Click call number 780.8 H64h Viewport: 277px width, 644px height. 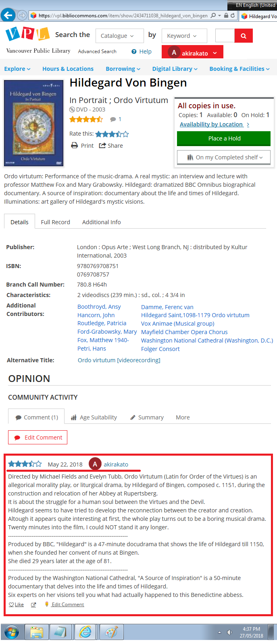(92, 285)
